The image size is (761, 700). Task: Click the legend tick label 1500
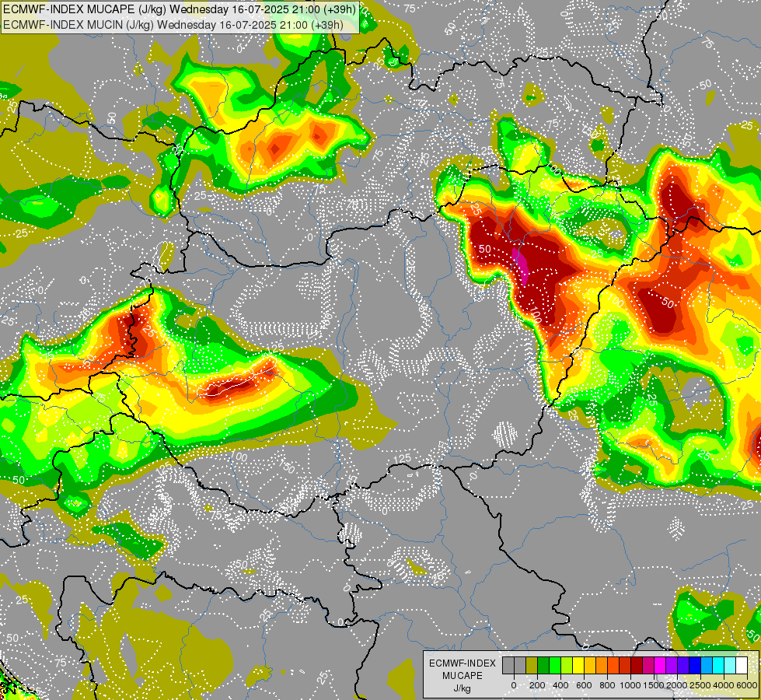pos(654,685)
